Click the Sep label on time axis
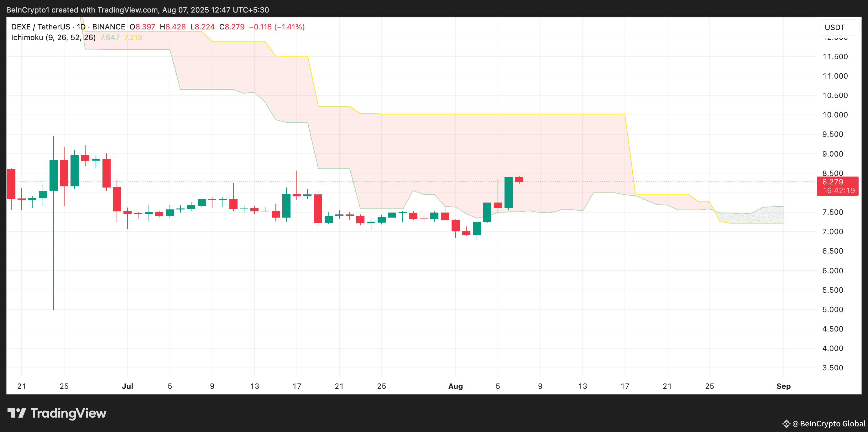Screen dimensions: 868x432 [783, 386]
